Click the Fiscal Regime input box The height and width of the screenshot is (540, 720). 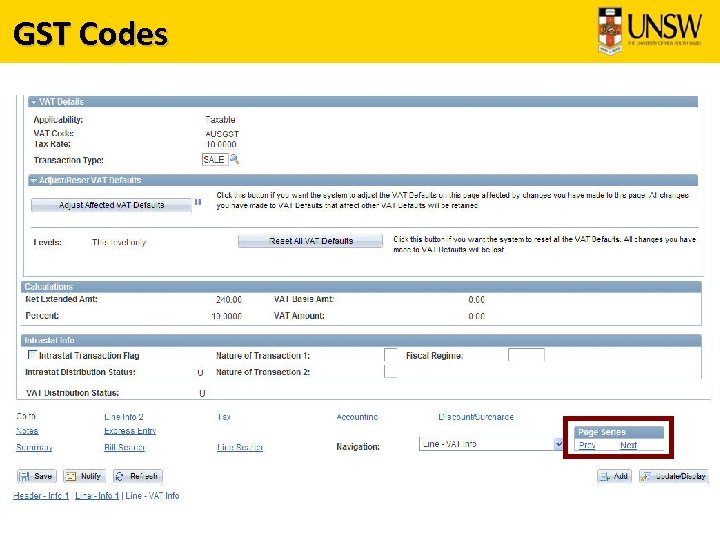(x=526, y=354)
